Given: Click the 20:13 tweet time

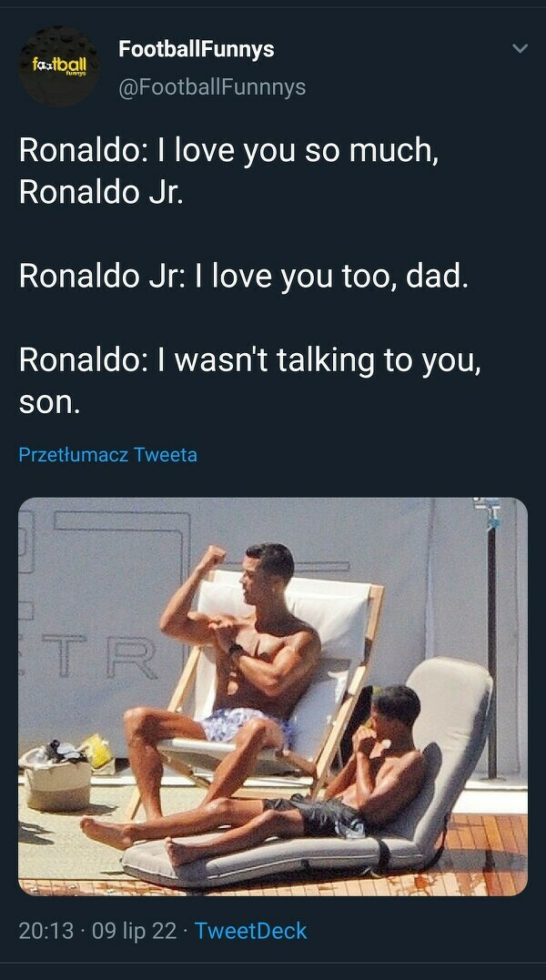Looking at the screenshot, I should [x=45, y=931].
